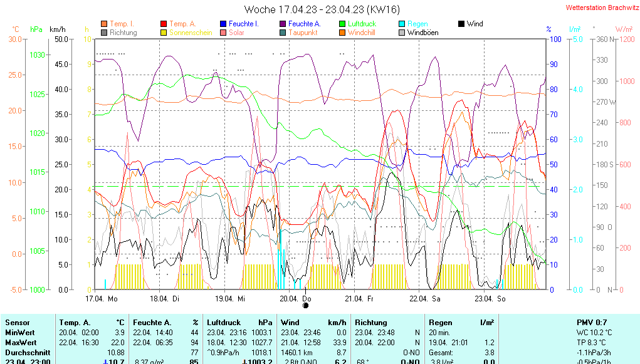Click the PMV 0:7 header text
This screenshot has width=640, height=364.
591,322
